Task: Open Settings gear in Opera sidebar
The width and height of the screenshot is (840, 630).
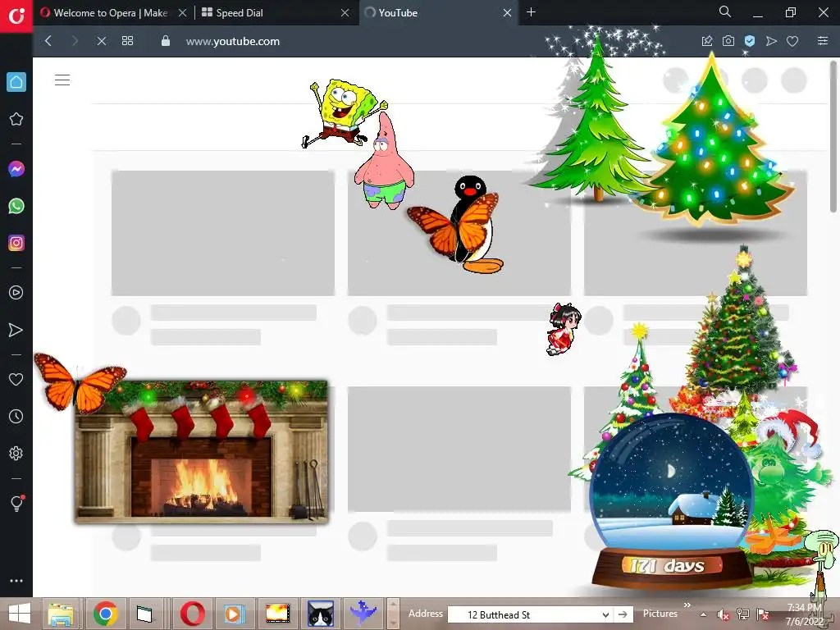Action: pos(16,453)
